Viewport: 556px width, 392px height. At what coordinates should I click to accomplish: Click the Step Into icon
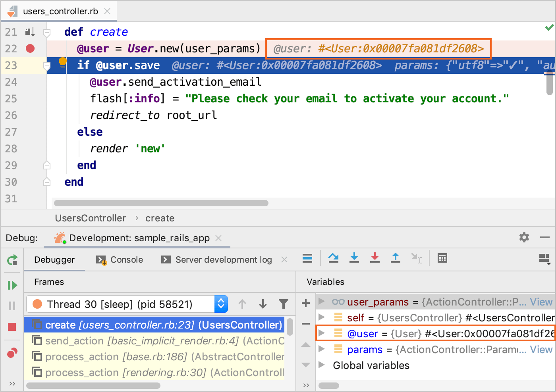[354, 258]
